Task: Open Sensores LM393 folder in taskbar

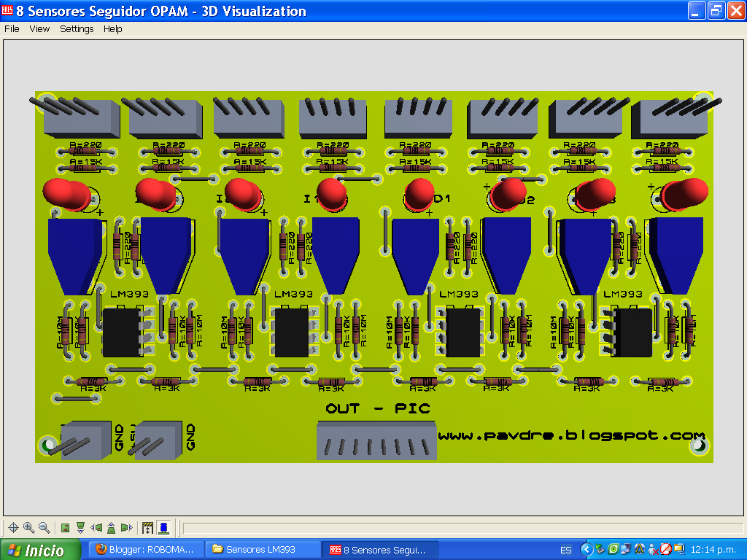Action: point(263,550)
